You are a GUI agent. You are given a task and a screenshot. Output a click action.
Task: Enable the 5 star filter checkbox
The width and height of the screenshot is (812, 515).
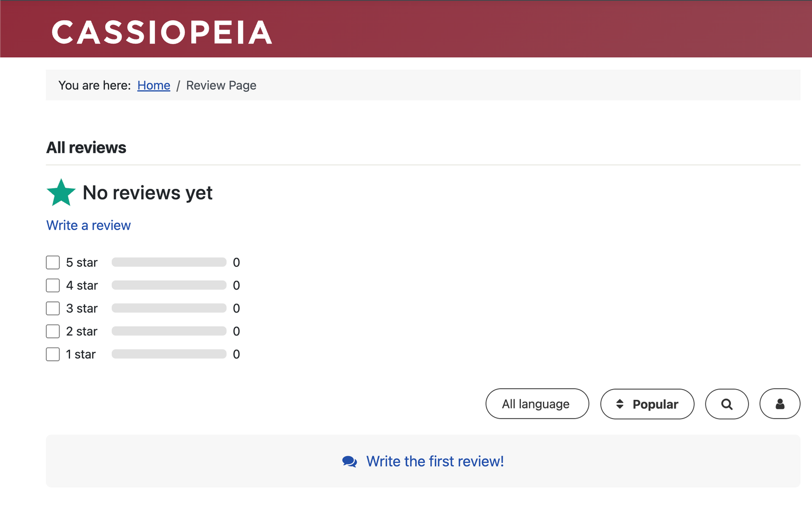coord(53,262)
